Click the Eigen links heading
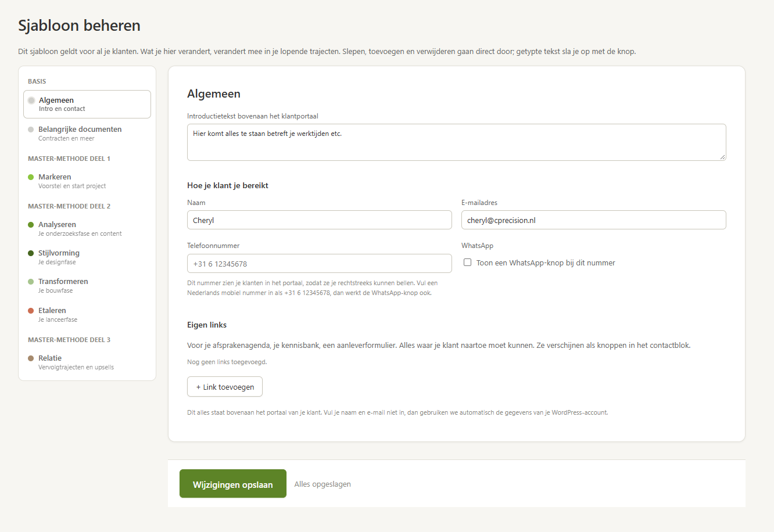 pos(207,325)
